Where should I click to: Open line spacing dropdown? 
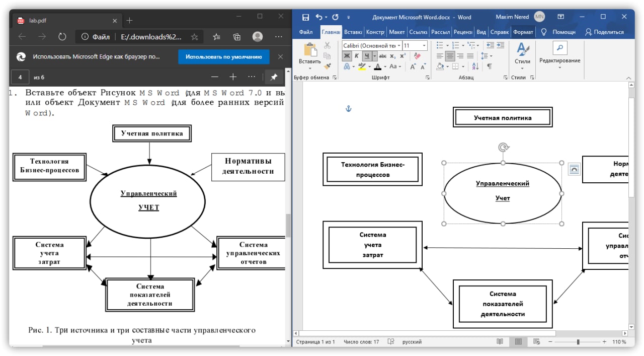tap(492, 56)
